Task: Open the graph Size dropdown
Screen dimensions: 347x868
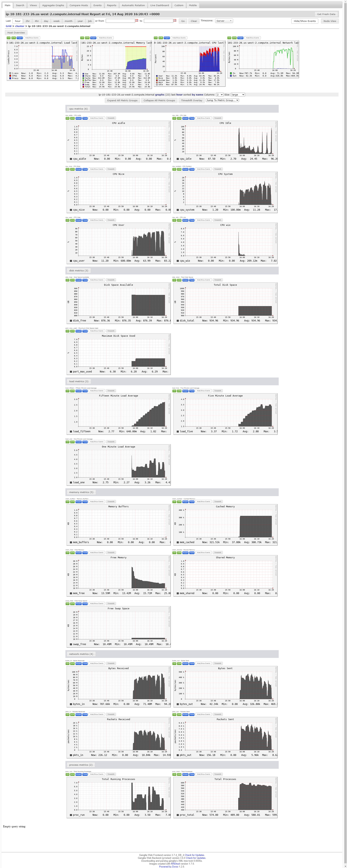Action: click(237, 95)
